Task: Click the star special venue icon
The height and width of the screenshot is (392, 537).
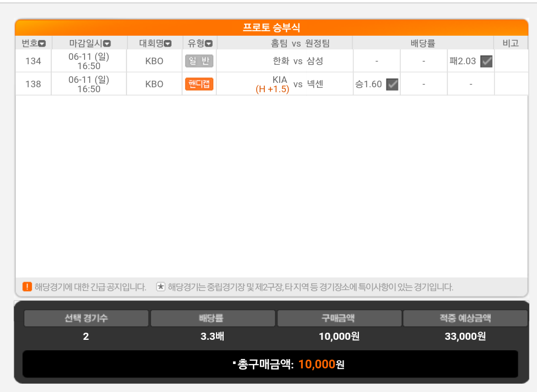Action: 160,287
